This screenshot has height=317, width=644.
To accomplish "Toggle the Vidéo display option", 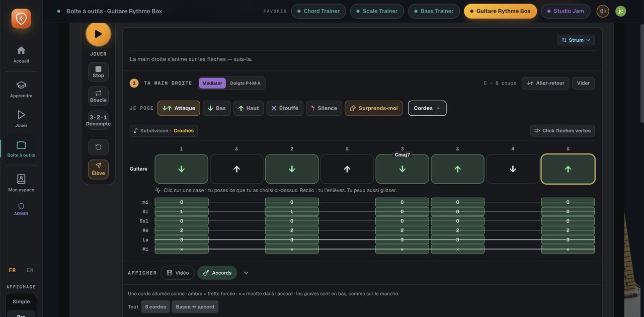I will tap(178, 273).
